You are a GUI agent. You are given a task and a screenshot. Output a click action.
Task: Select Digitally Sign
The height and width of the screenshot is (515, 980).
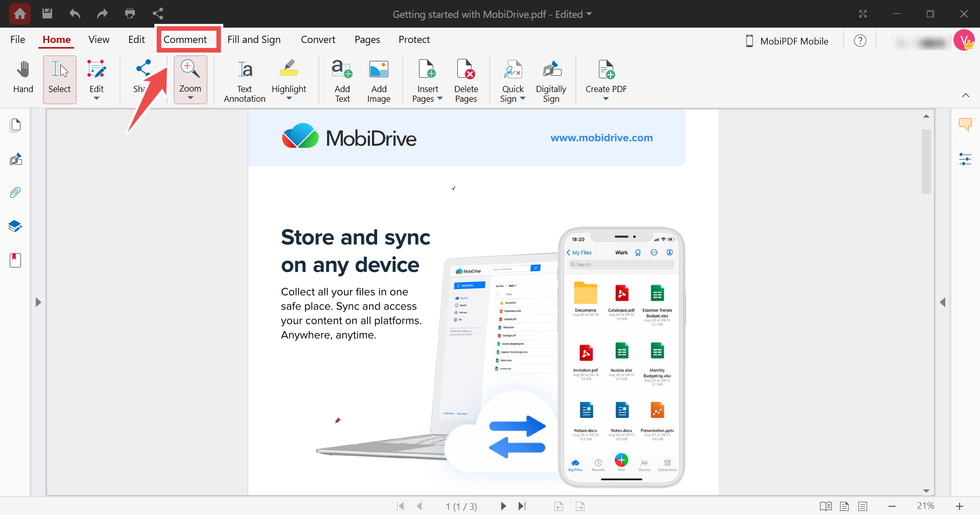click(551, 79)
